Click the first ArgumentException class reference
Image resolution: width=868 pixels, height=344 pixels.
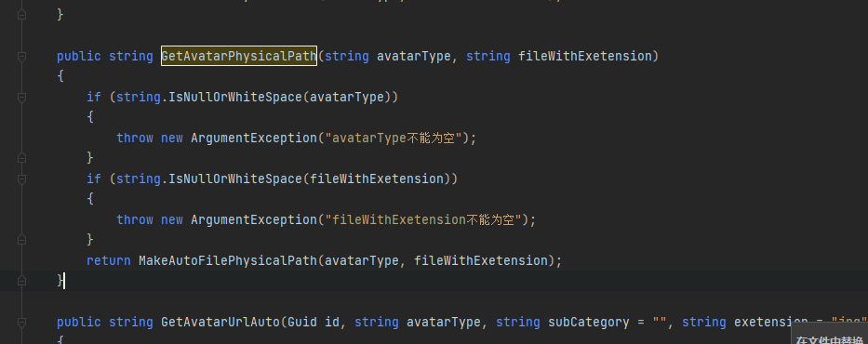tap(254, 138)
